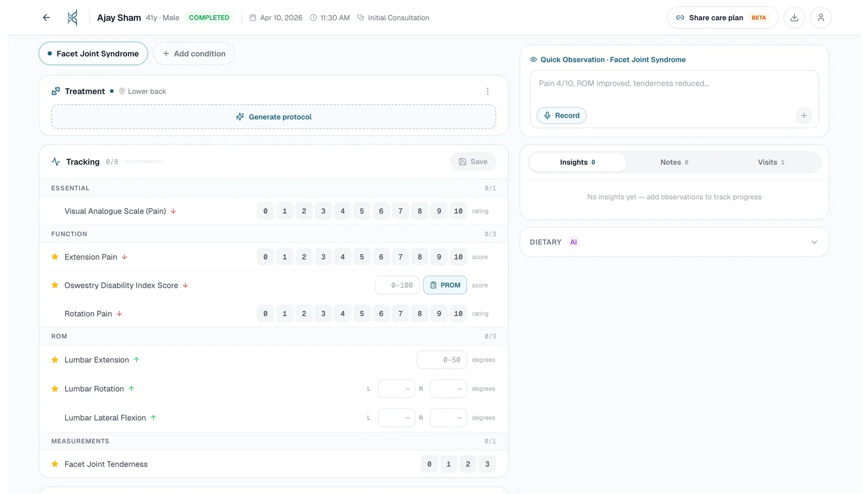Click Generate protocol
The height and width of the screenshot is (494, 868).
coord(273,117)
